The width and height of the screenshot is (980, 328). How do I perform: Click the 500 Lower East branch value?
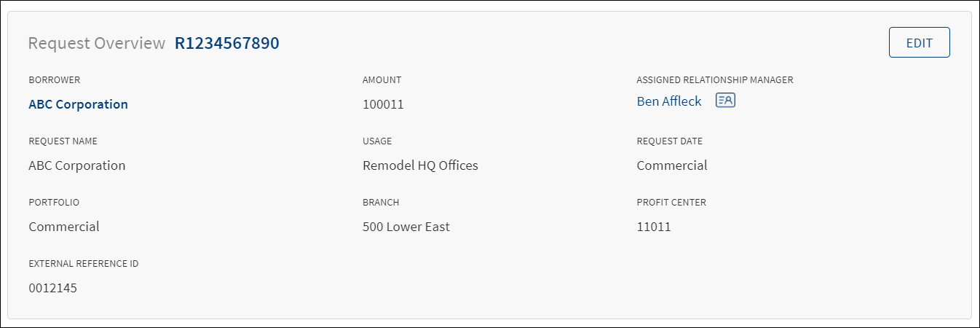(406, 227)
